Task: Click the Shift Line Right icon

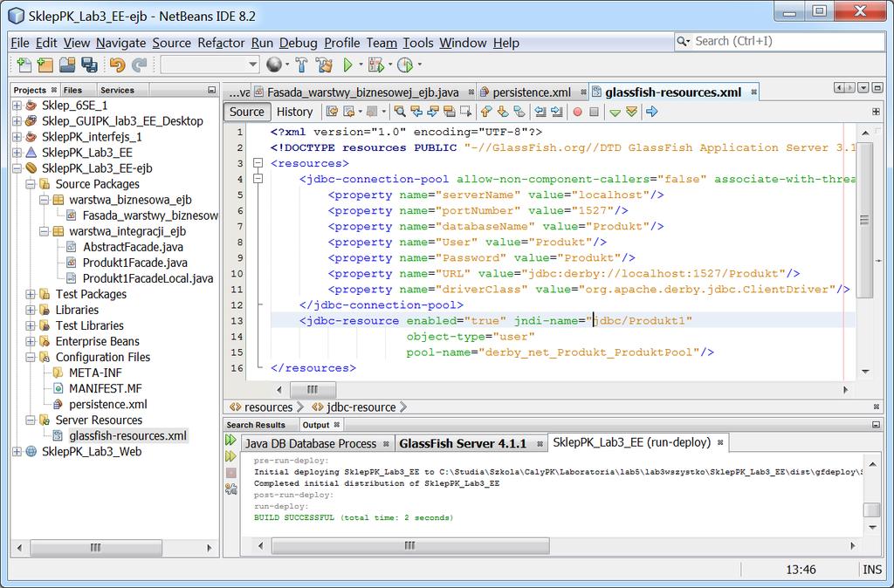Action: click(x=556, y=112)
